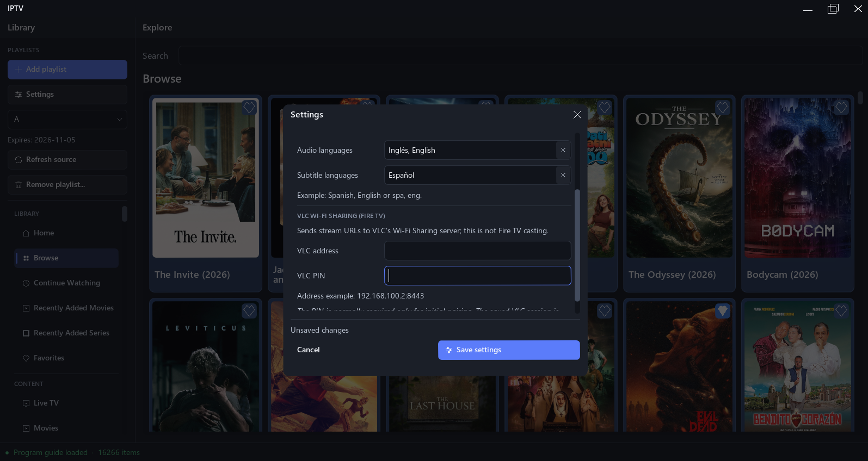The height and width of the screenshot is (461, 868).
Task: Toggle favorite heart on the Leviticus poster
Action: [249, 311]
